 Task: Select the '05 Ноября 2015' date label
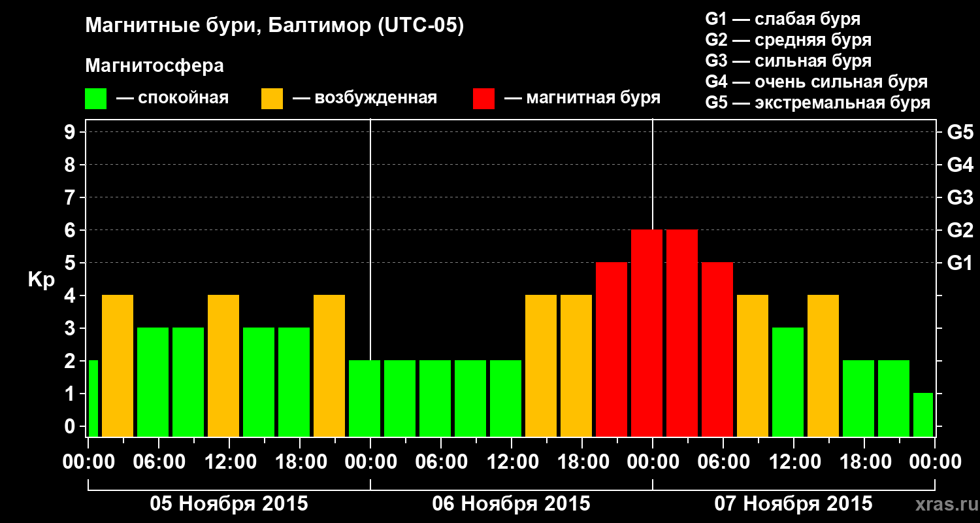pos(229,504)
